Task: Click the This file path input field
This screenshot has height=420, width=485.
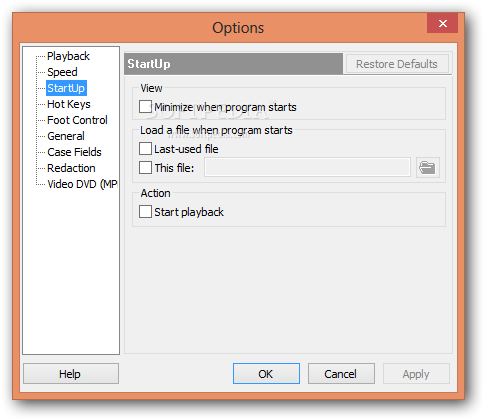Action: [x=307, y=167]
